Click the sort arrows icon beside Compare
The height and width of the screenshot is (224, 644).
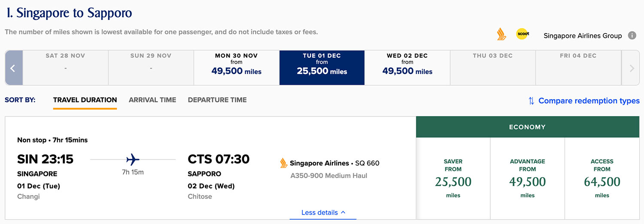[531, 101]
